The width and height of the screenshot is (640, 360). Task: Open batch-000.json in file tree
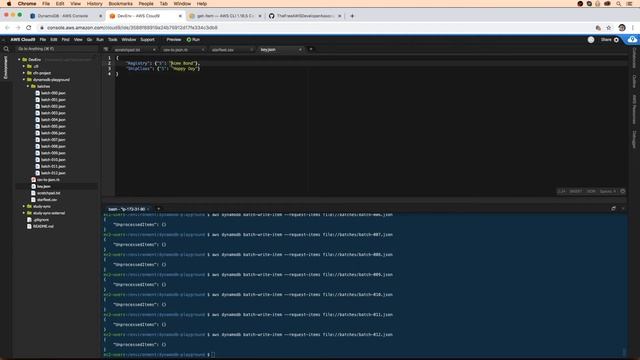pos(53,93)
